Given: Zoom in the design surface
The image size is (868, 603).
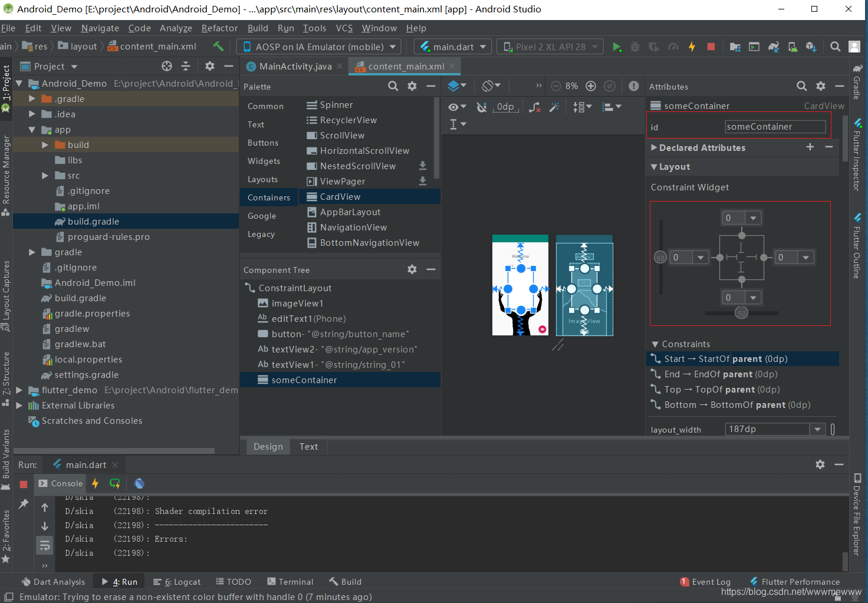Looking at the screenshot, I should point(591,86).
